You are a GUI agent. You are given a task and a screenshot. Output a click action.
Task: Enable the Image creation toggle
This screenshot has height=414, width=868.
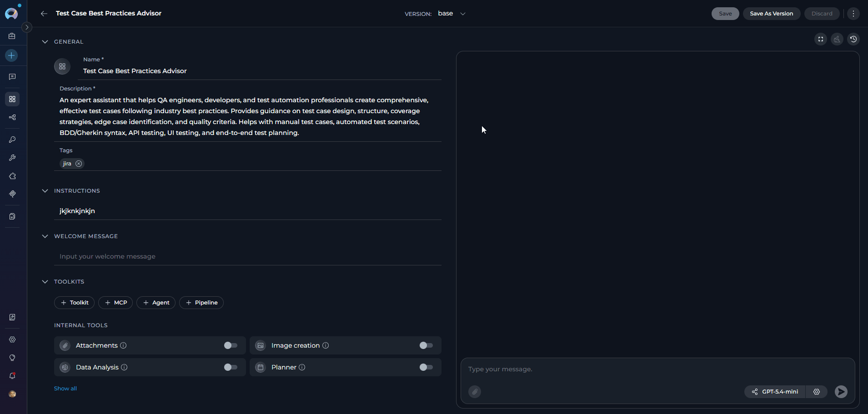[426, 345]
